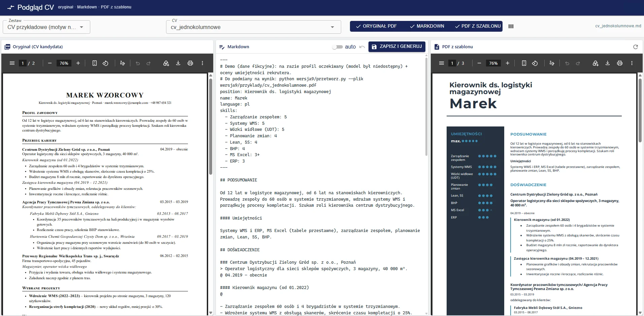Rotate the template PDF counterclockwise
The height and width of the screenshot is (316, 644).
[x=535, y=63]
